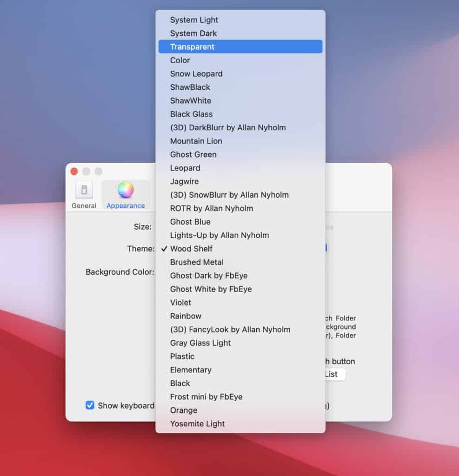Select the System Light theme
Image resolution: width=459 pixels, height=476 pixels.
tap(194, 20)
